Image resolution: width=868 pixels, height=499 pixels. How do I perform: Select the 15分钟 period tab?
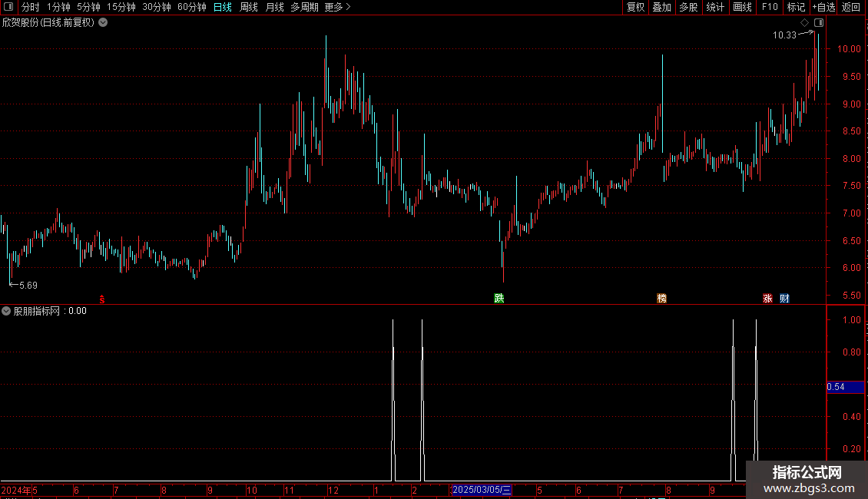tap(121, 7)
